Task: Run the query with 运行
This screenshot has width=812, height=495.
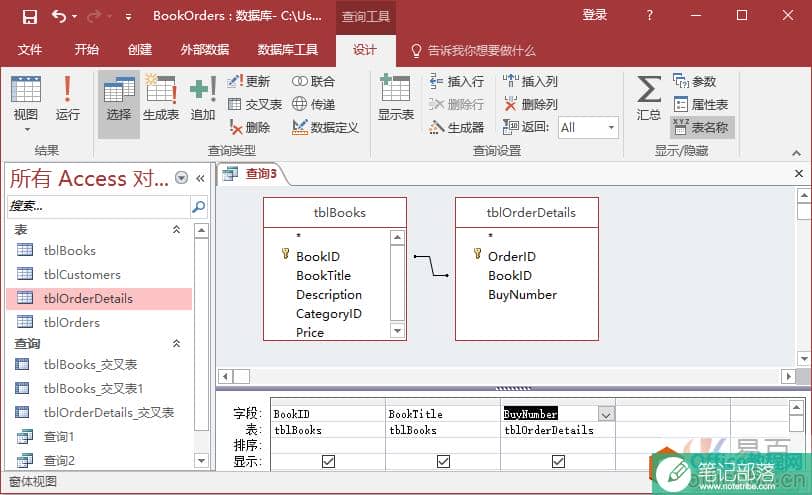Action: point(67,98)
